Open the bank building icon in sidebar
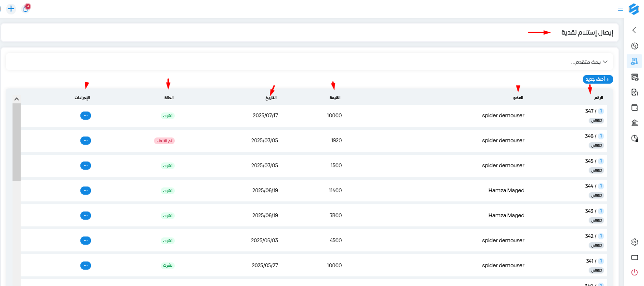644x286 pixels. (634, 123)
